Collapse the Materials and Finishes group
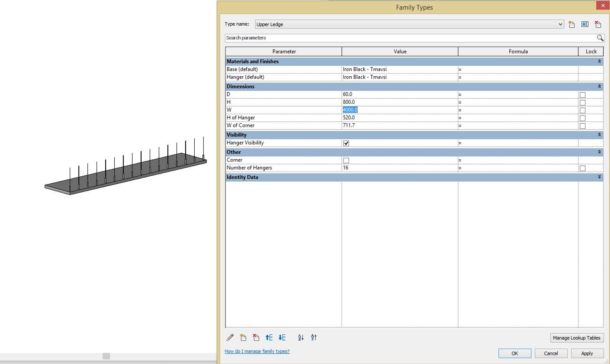 click(x=599, y=61)
